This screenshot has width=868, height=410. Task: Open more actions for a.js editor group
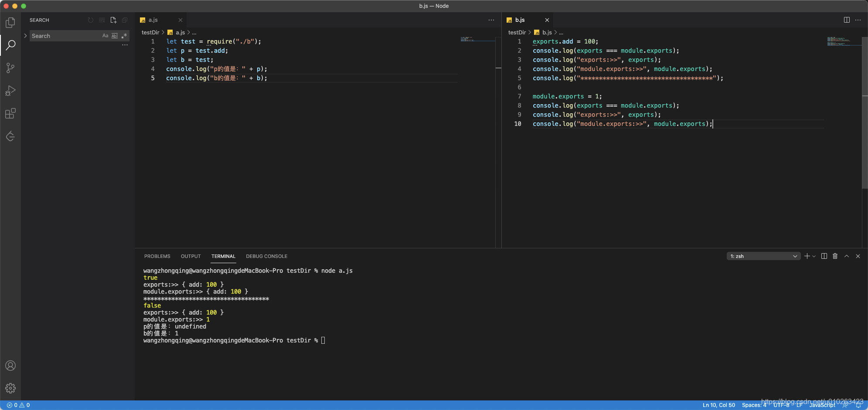point(491,20)
